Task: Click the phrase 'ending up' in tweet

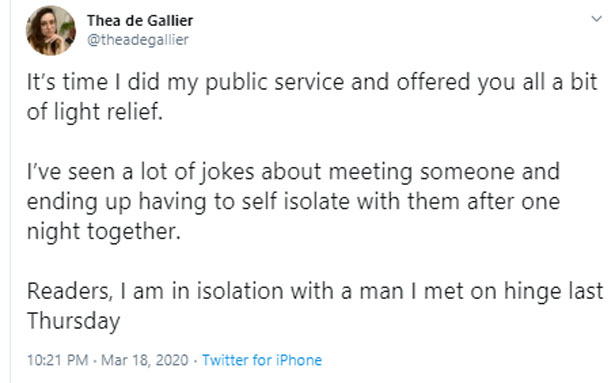Action: [79, 203]
